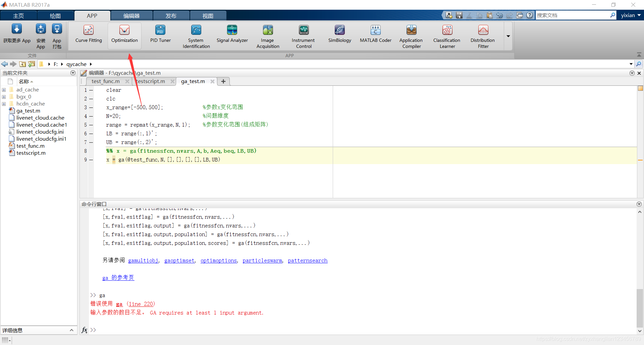
Task: Open the gamultiobj help link
Action: (x=143, y=261)
